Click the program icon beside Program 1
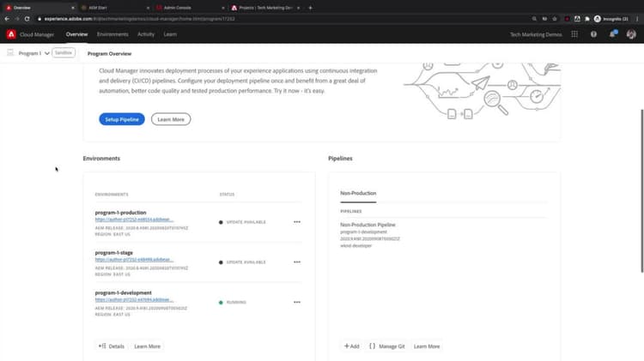The height and width of the screenshot is (361, 644). pos(10,53)
